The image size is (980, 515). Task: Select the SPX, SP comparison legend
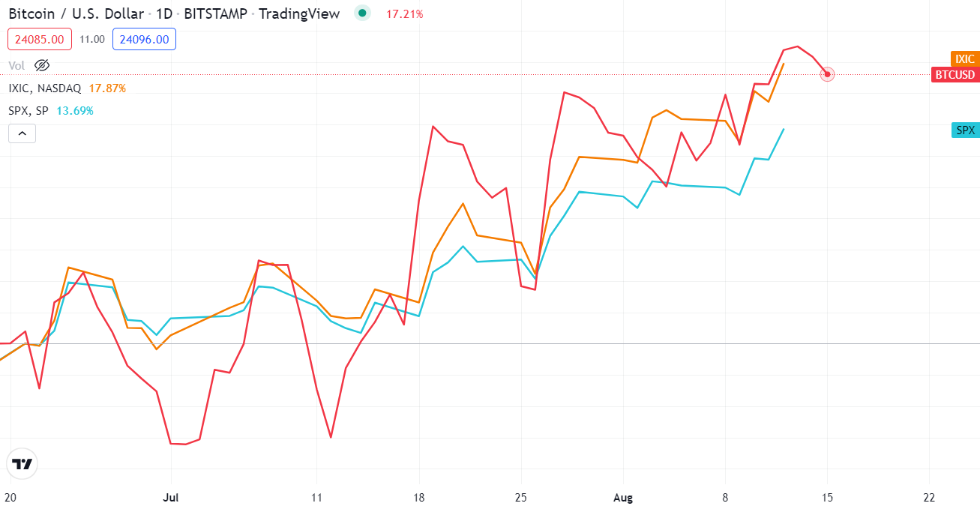click(x=29, y=111)
